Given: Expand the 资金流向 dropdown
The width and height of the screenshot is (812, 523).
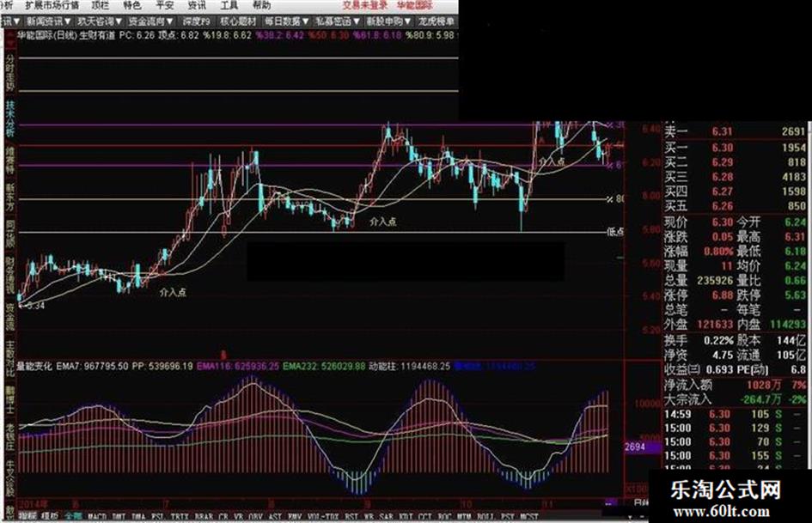Looking at the screenshot, I should pyautogui.click(x=150, y=21).
